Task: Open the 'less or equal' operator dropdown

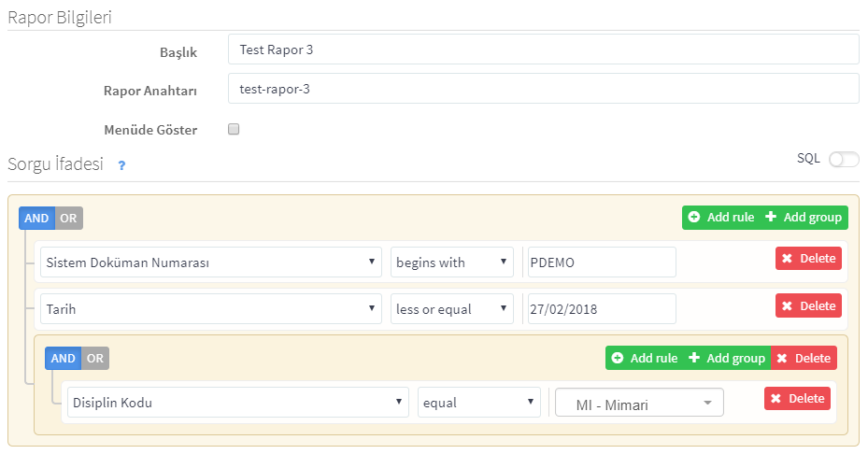Action: [451, 309]
